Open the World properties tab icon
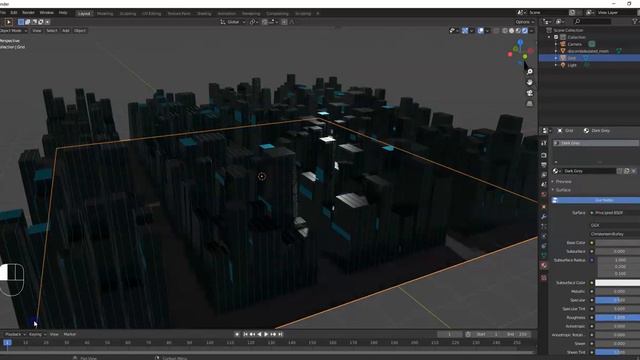 pos(544,194)
